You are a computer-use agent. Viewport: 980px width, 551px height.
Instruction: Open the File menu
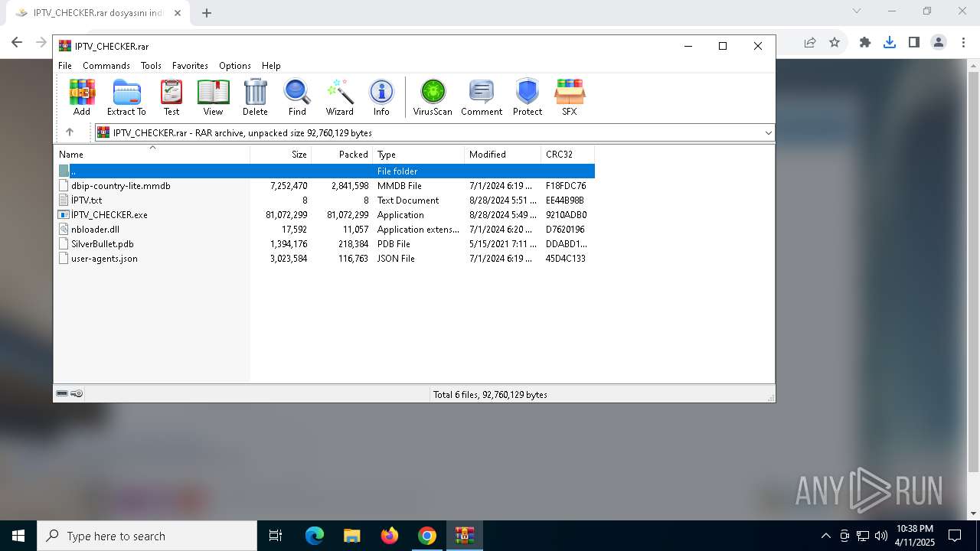[65, 66]
